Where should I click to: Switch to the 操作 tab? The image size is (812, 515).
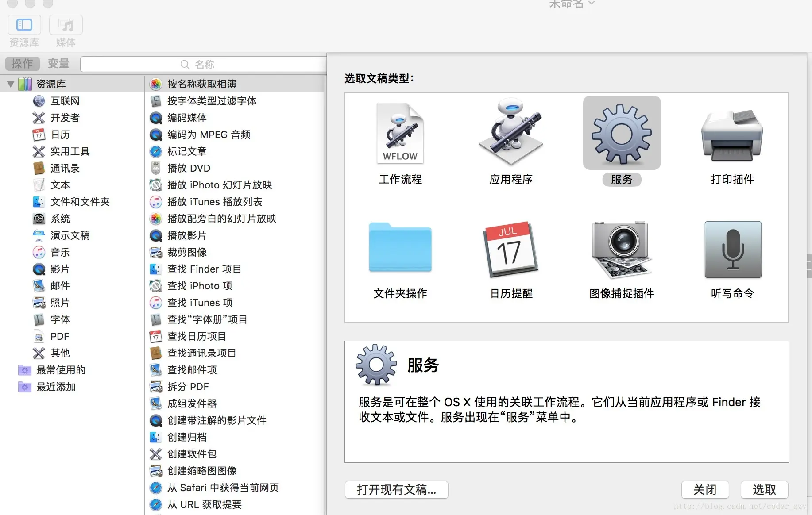tap(22, 63)
